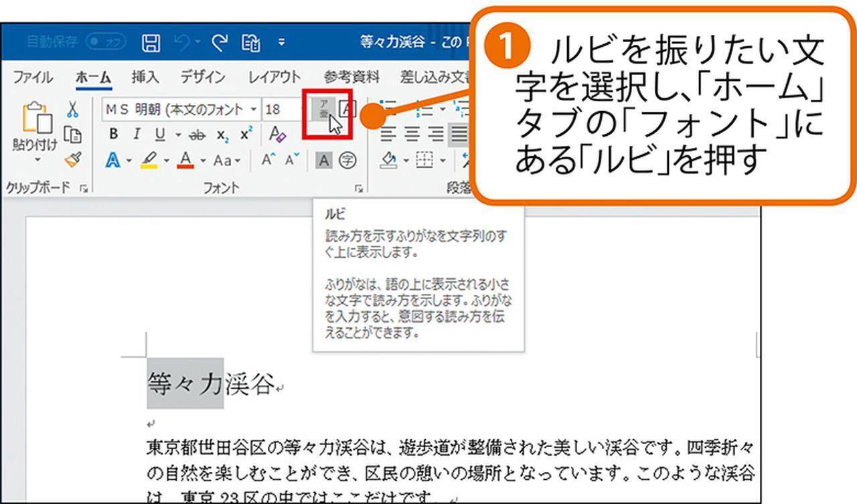Click the borders grid icon
Viewport: 857px width, 504px height.
click(x=423, y=161)
